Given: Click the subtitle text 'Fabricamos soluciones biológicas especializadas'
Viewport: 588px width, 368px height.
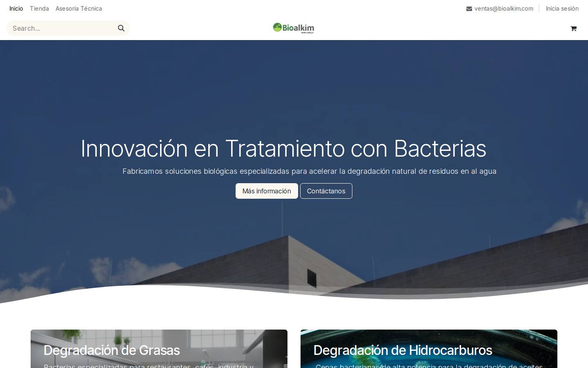Looking at the screenshot, I should point(206,171).
